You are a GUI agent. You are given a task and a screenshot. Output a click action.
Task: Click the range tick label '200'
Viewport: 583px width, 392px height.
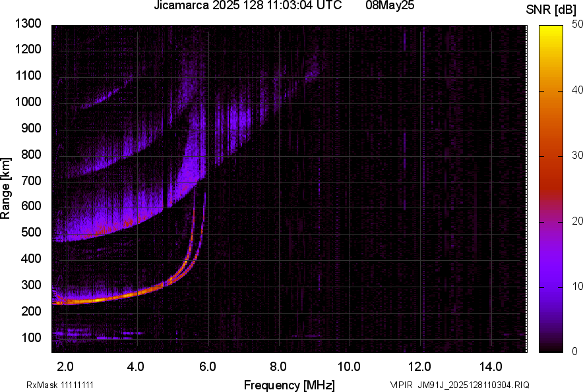point(31,311)
